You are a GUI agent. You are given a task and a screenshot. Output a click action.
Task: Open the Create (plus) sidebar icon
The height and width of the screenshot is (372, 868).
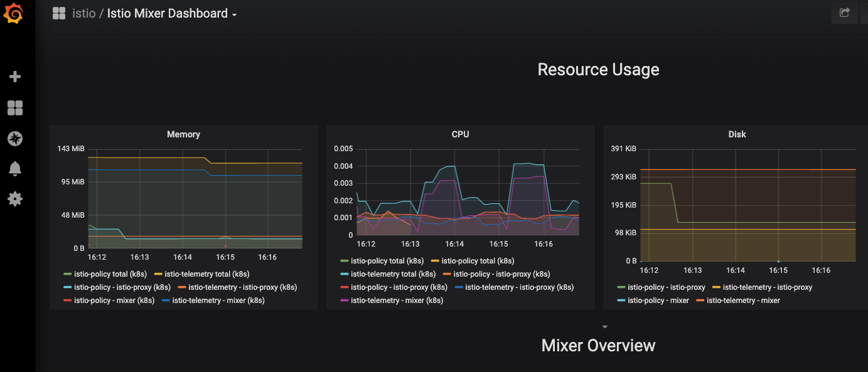(x=15, y=76)
